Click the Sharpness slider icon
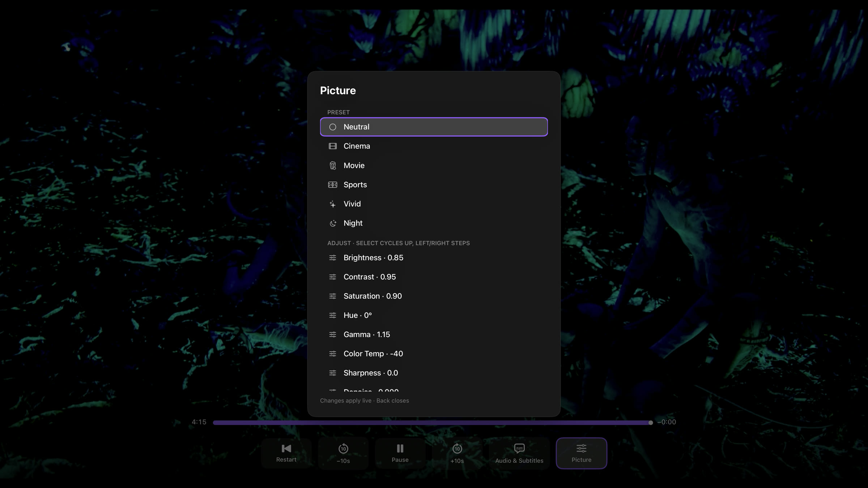This screenshot has height=488, width=868. 332,373
